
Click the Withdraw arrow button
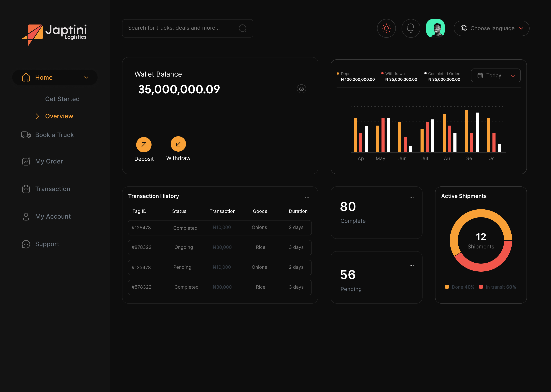click(178, 144)
